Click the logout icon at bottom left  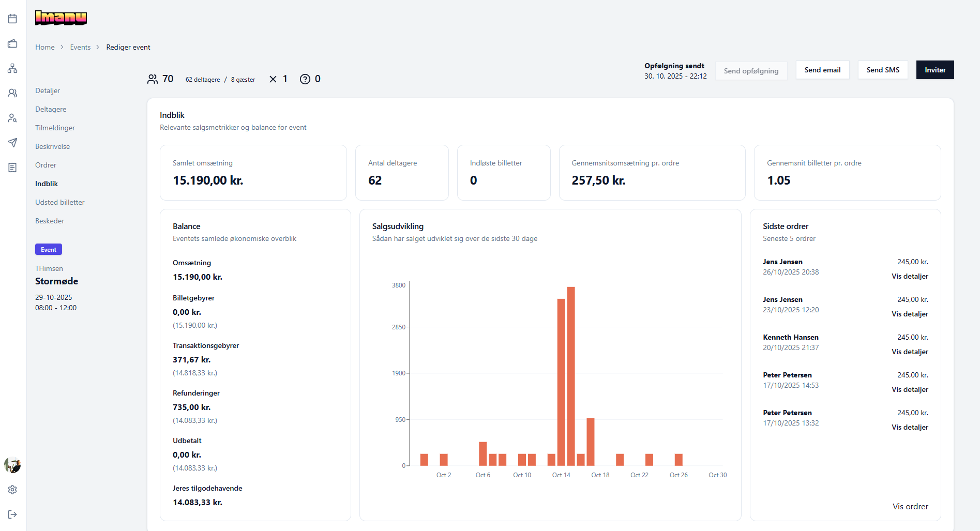(12, 514)
